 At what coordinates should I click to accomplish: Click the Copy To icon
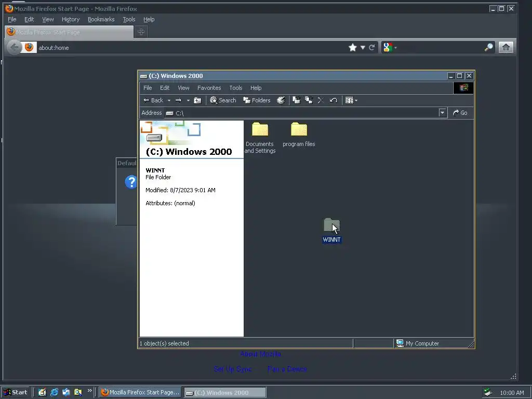tap(309, 100)
